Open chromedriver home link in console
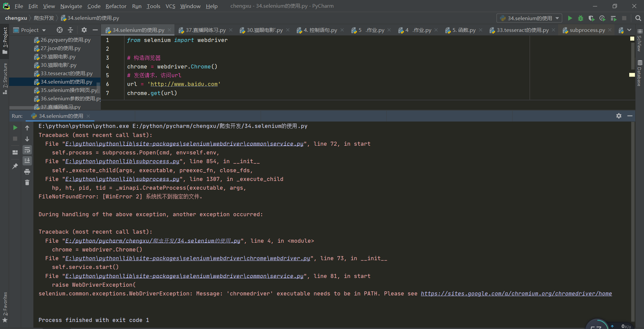Screen dimensions: 644x329 516,293
